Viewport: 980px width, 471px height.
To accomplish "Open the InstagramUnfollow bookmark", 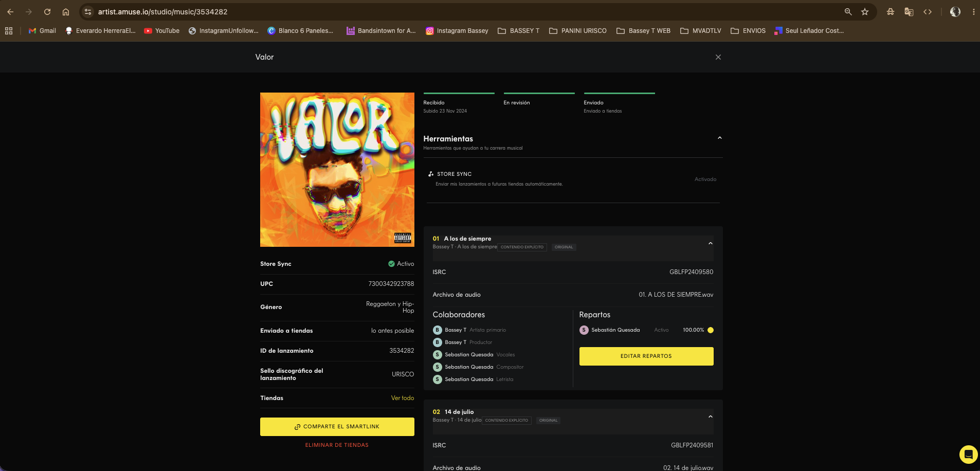I will [224, 31].
